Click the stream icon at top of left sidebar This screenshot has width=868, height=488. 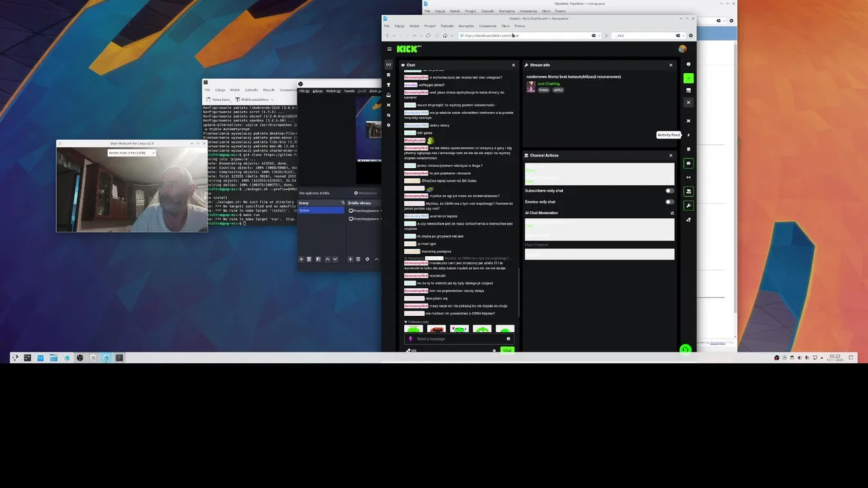pos(389,64)
